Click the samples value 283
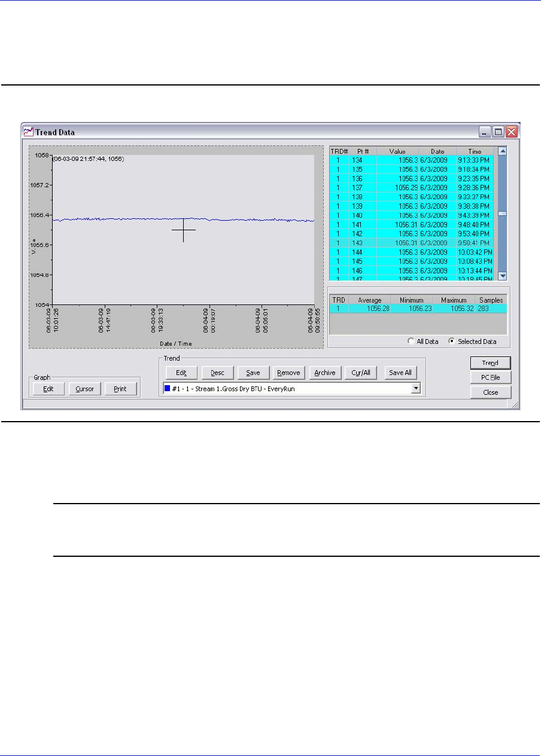This screenshot has height=756, width=541. click(x=491, y=308)
